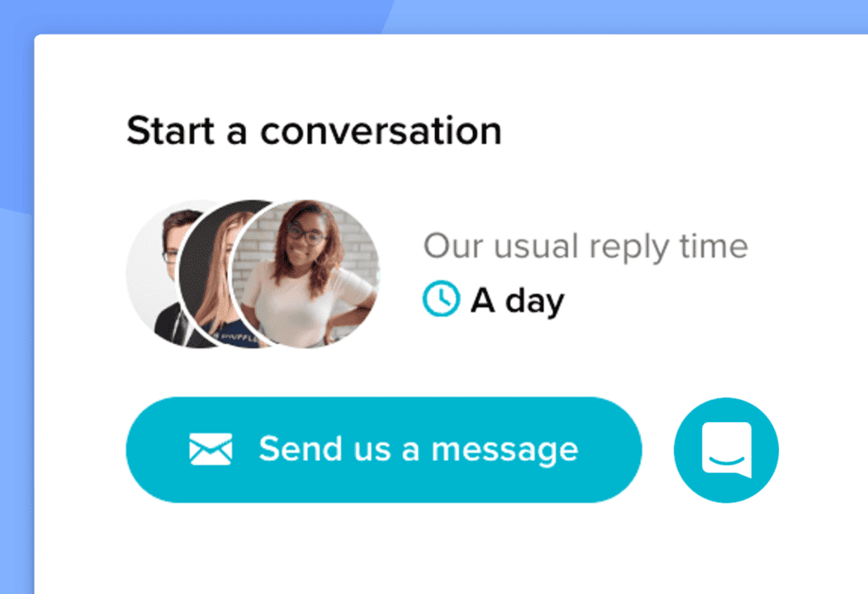Open the messenger via the circular chat icon
This screenshot has width=868, height=594.
tap(725, 449)
